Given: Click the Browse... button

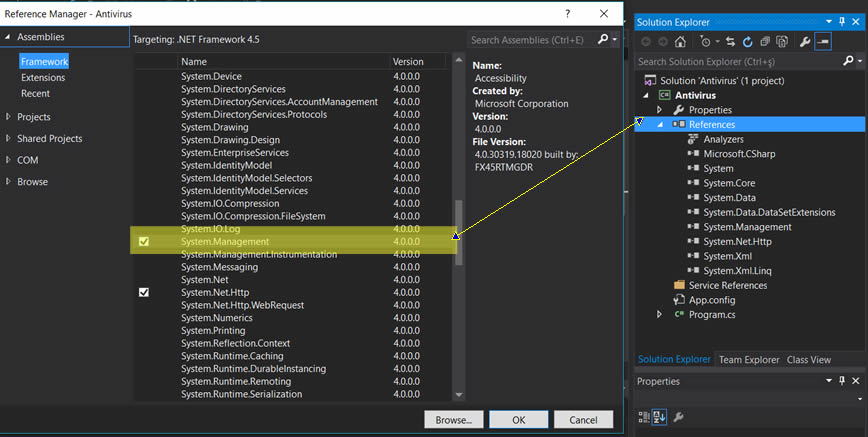Looking at the screenshot, I should click(454, 420).
